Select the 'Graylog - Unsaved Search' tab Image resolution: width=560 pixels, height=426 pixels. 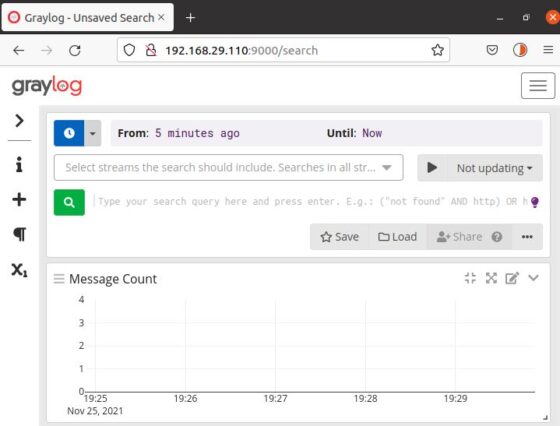[x=88, y=17]
